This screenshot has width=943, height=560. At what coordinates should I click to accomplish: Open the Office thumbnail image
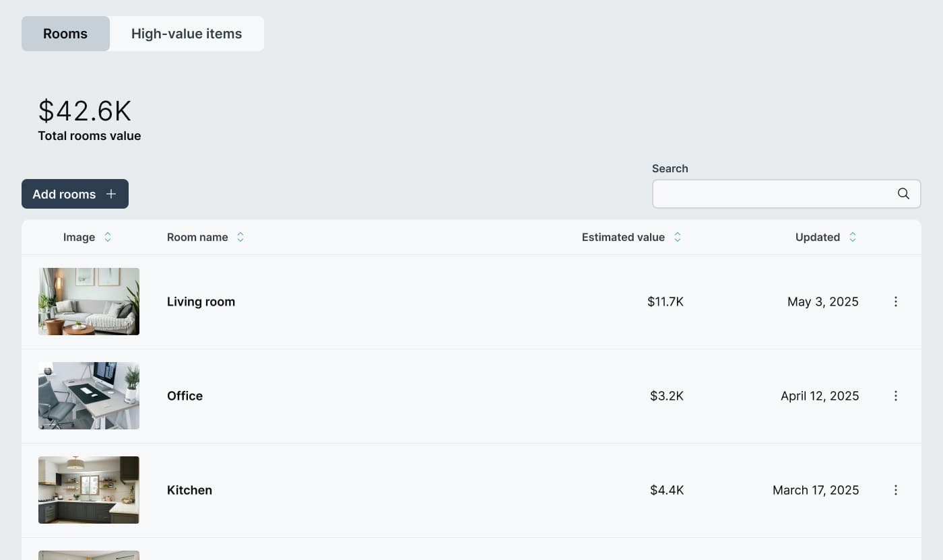pyautogui.click(x=89, y=396)
